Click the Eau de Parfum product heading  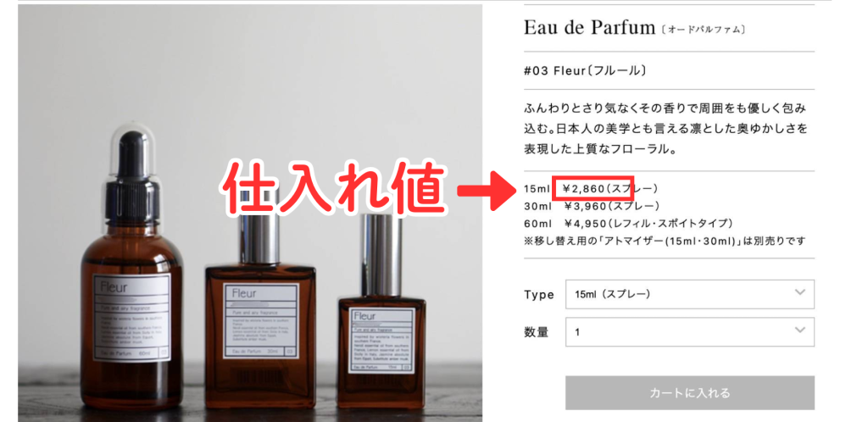590,28
